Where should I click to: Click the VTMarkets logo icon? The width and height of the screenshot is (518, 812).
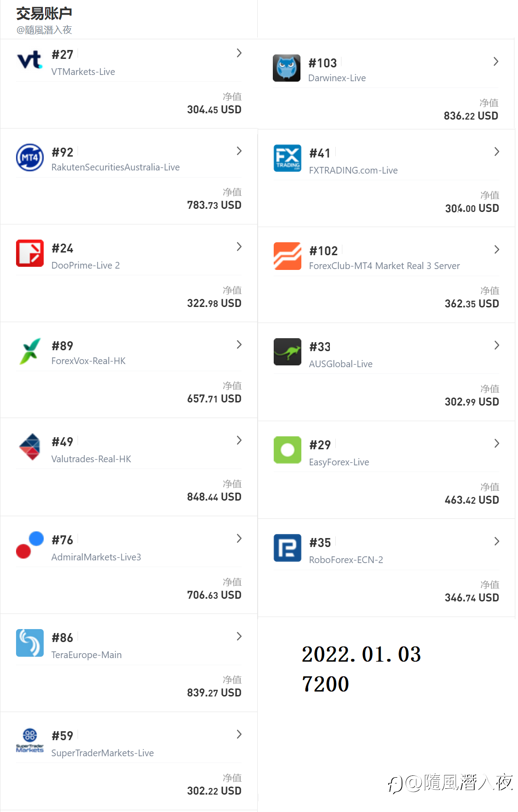[x=30, y=60]
